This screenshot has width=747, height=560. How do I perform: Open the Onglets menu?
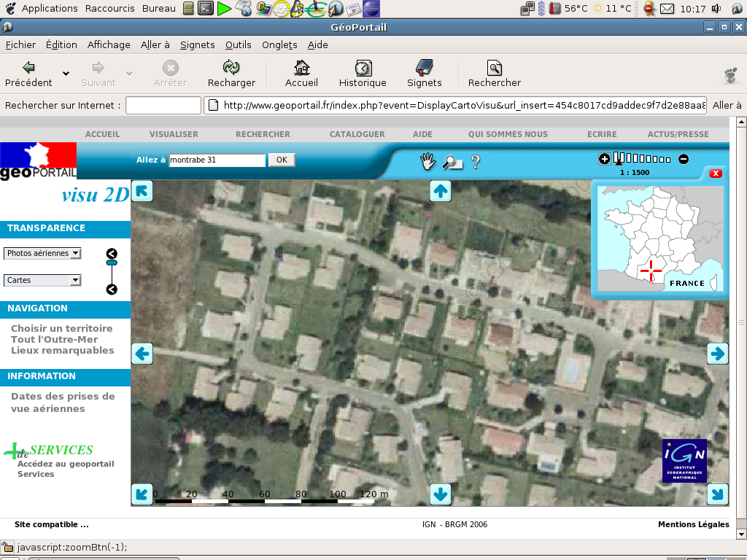[279, 44]
